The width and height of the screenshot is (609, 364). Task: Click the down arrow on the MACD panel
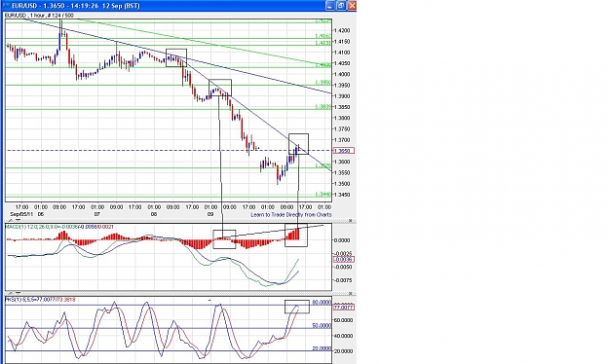click(18, 220)
